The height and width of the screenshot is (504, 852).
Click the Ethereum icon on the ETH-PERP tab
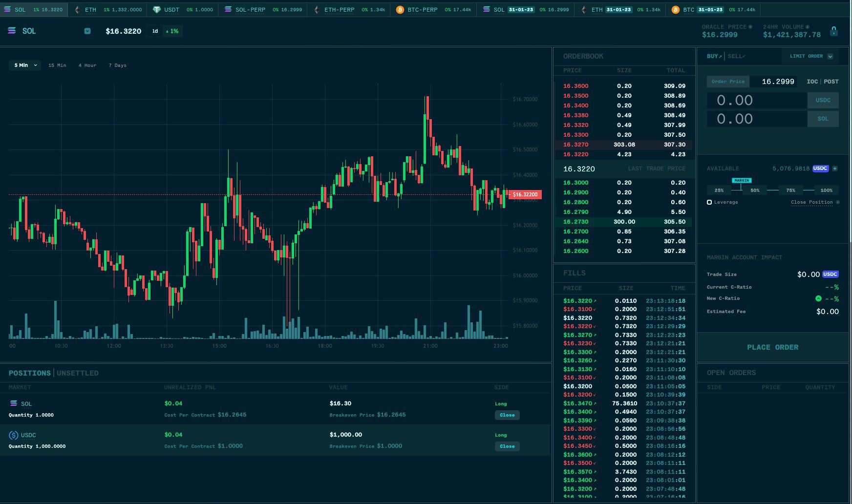pyautogui.click(x=318, y=9)
